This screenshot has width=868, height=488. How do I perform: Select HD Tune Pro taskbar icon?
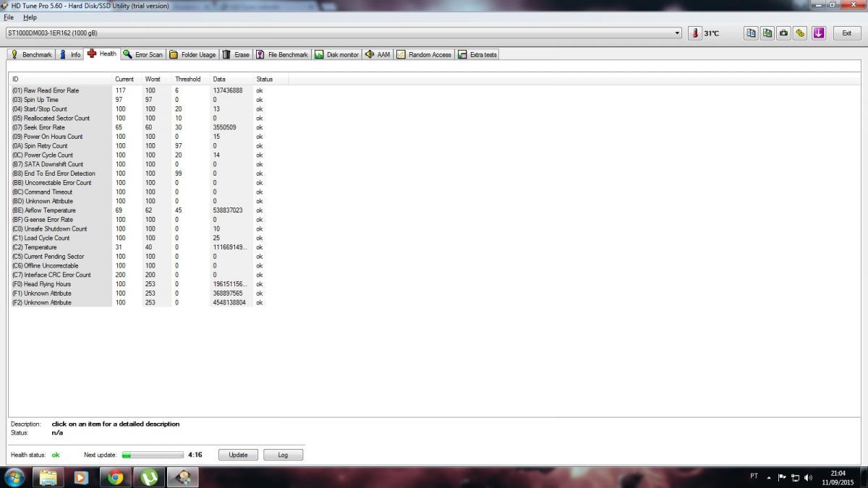pyautogui.click(x=184, y=477)
